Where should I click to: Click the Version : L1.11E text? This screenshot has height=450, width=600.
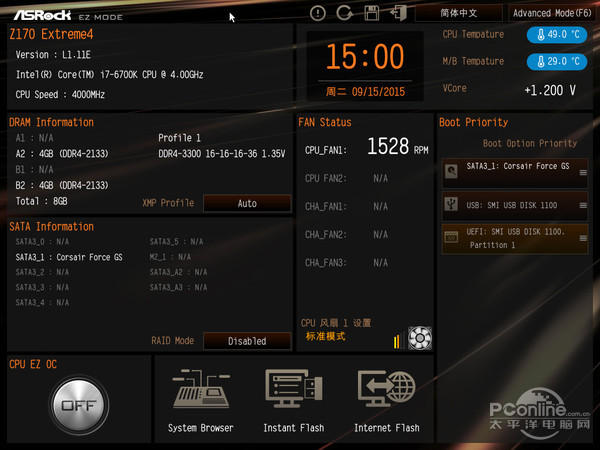coord(53,55)
